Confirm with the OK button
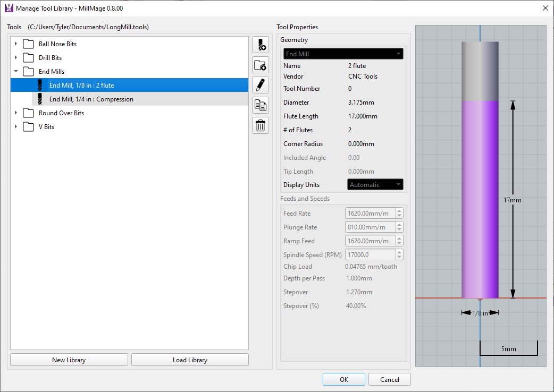The image size is (554, 392). point(344,379)
